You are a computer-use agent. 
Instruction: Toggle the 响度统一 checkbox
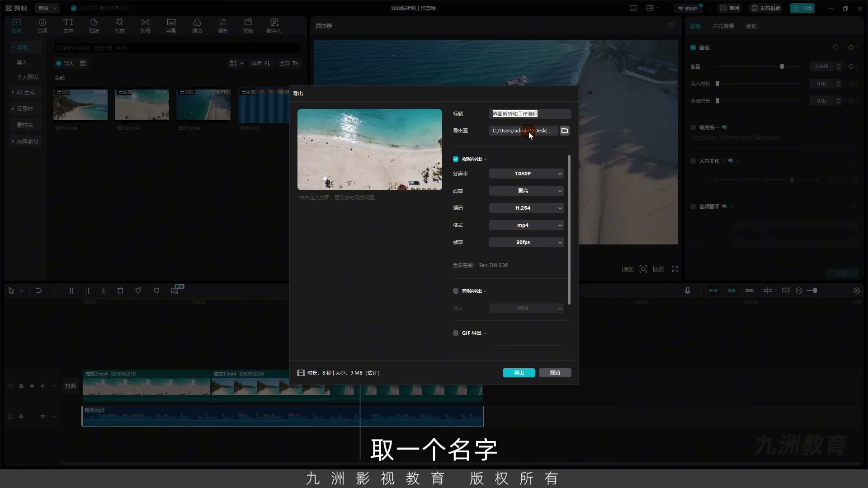tap(693, 127)
